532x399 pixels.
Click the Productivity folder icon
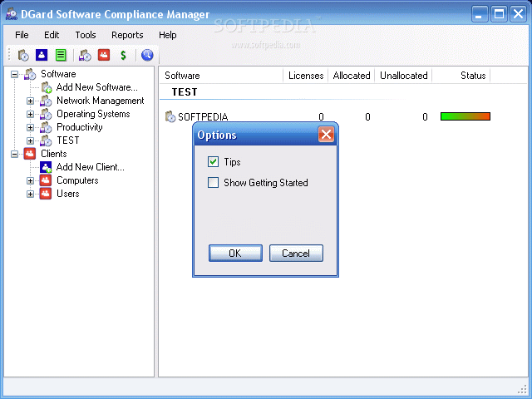tap(46, 127)
